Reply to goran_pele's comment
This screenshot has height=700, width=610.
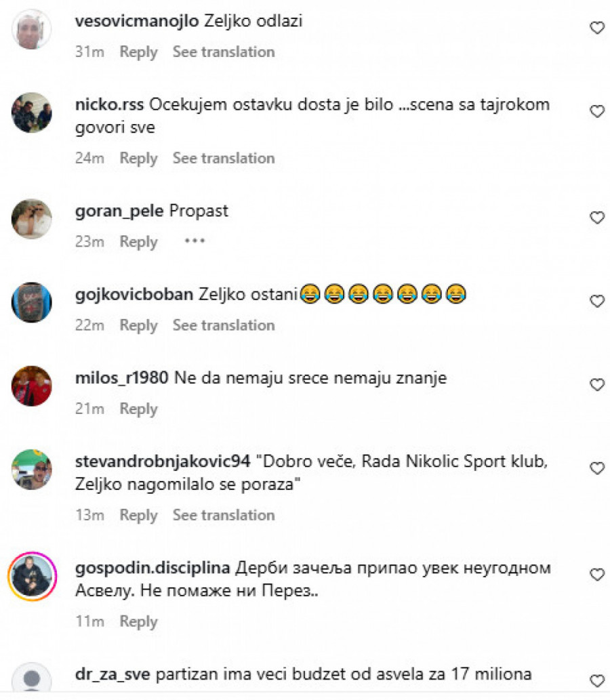pos(138,242)
